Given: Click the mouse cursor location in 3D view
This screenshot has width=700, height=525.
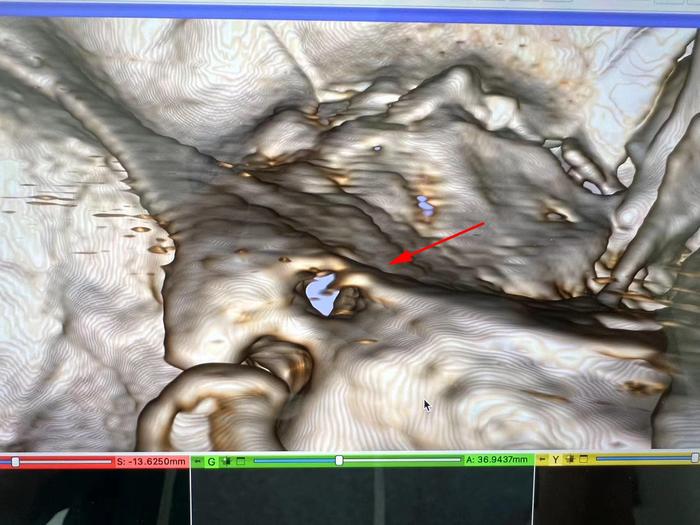Looking at the screenshot, I should pyautogui.click(x=426, y=404).
